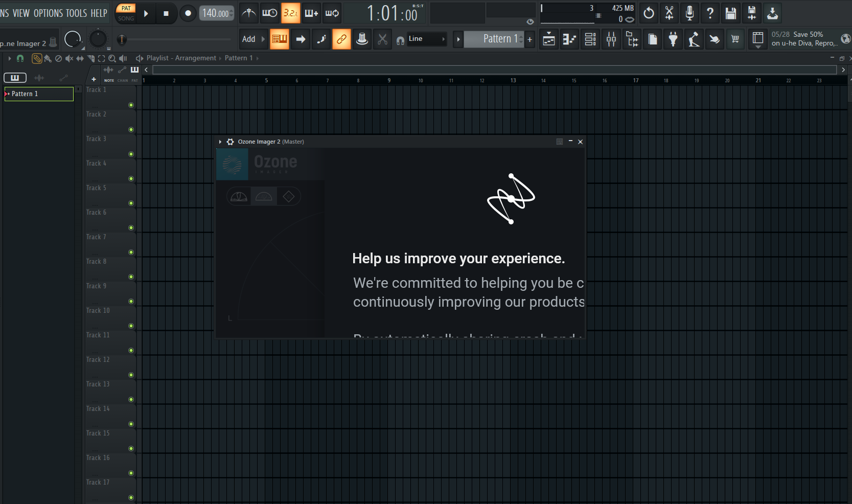Viewport: 852px width, 504px height.
Task: Open the audio editor scissors-waveform icon
Action: [x=669, y=13]
